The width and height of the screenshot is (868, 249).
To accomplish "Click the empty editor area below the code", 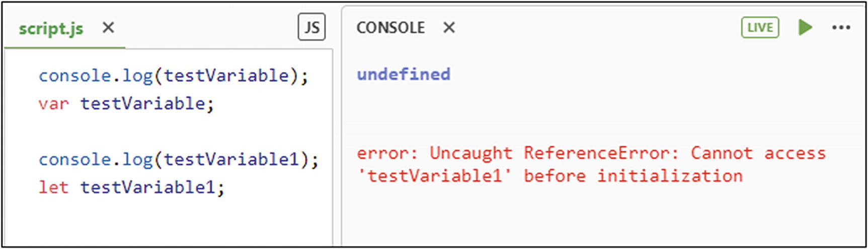I will pos(166,222).
